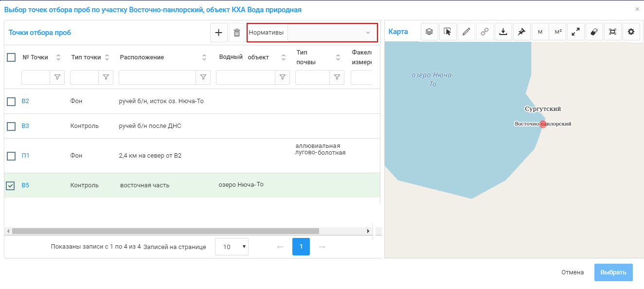Open point П1 link
644x289 pixels.
coord(25,156)
